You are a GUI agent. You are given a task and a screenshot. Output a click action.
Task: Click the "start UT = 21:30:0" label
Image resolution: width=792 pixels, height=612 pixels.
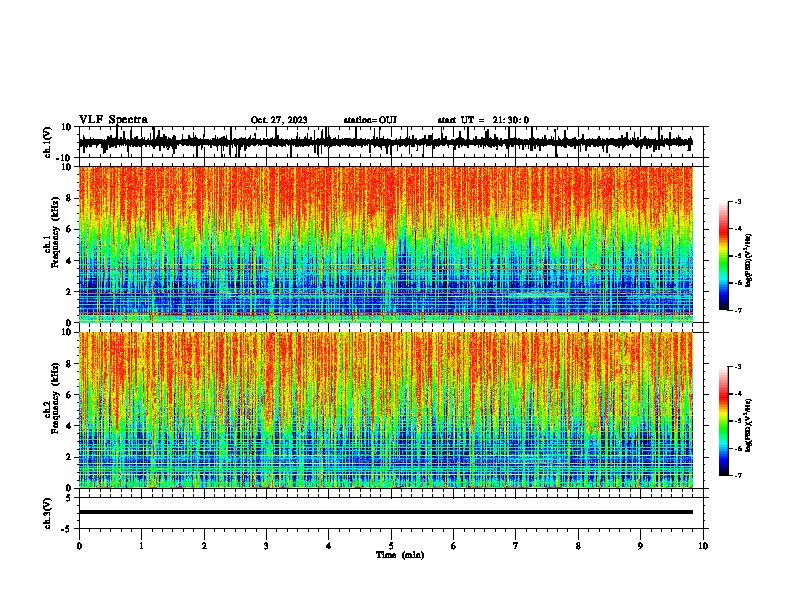(x=483, y=120)
